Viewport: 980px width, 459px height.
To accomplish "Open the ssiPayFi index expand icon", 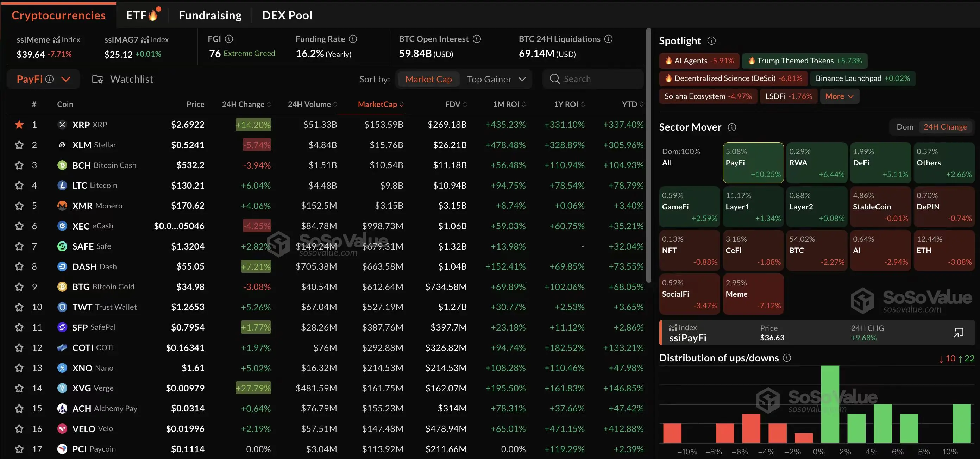I will (x=958, y=332).
